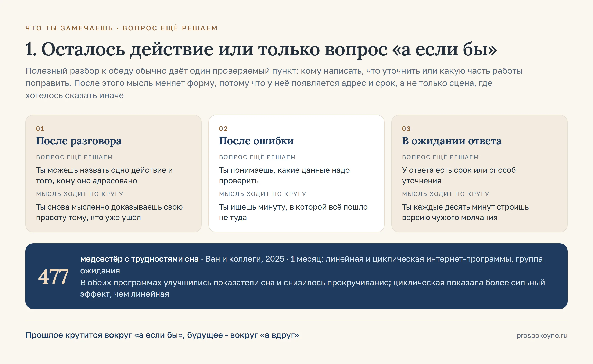Image resolution: width=593 pixels, height=364 pixels.
Task: Click 'Ты каждые десять минут строишь' text
Action: click(465, 212)
